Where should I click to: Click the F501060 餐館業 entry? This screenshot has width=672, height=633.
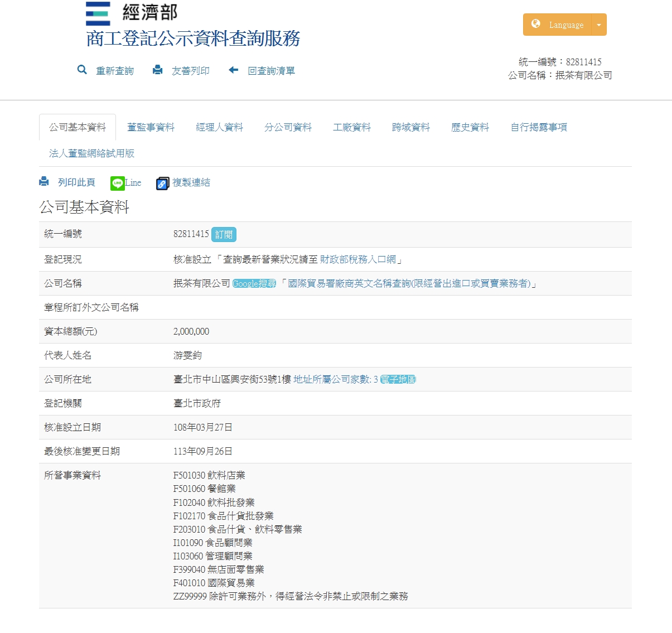coord(205,489)
